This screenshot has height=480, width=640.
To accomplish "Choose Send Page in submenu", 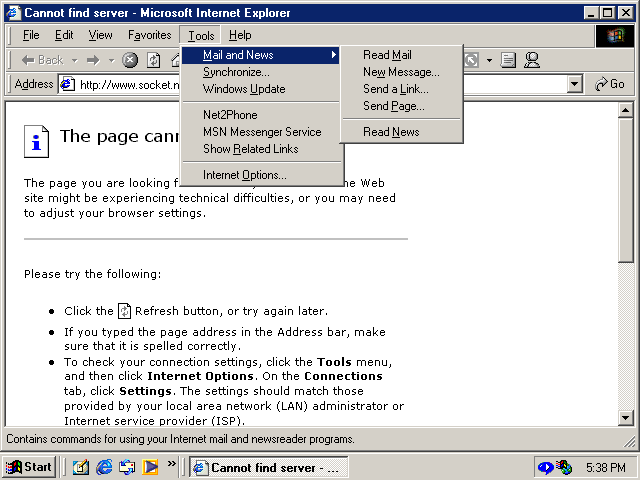I will (x=402, y=106).
